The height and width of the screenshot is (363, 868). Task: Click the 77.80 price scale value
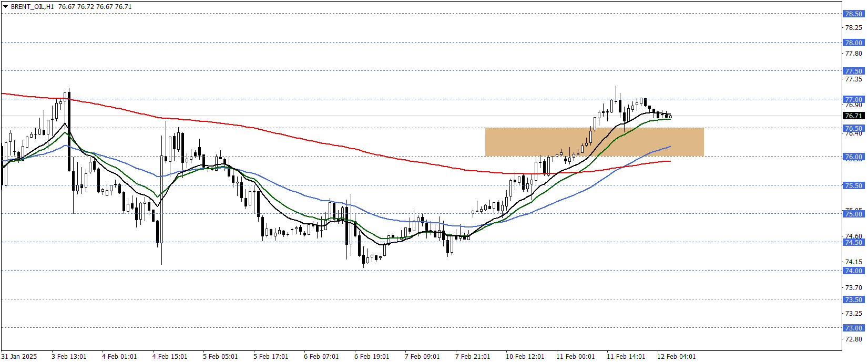pos(853,53)
